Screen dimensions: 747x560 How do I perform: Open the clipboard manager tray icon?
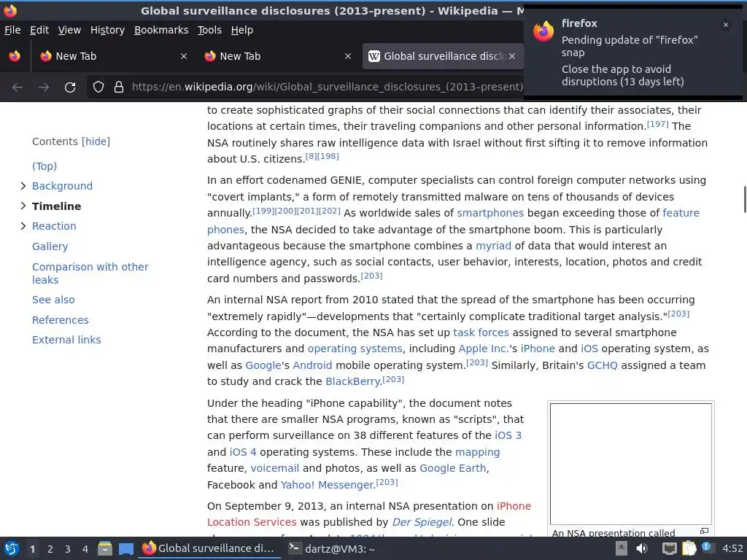point(689,548)
